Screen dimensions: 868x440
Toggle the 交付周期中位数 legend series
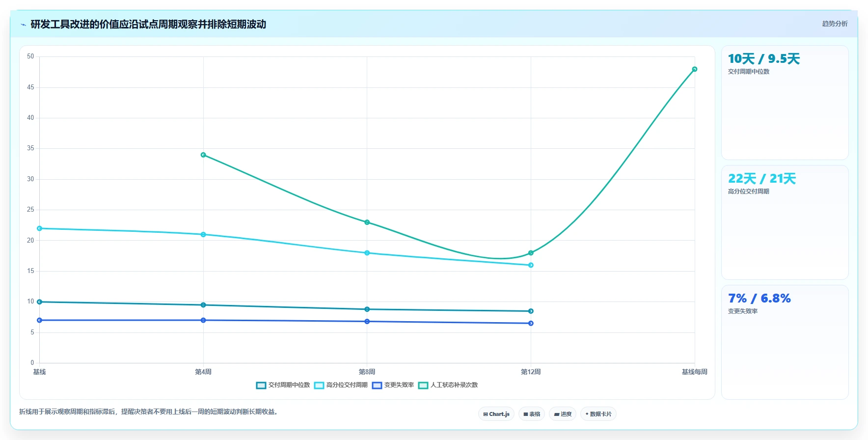coord(283,385)
